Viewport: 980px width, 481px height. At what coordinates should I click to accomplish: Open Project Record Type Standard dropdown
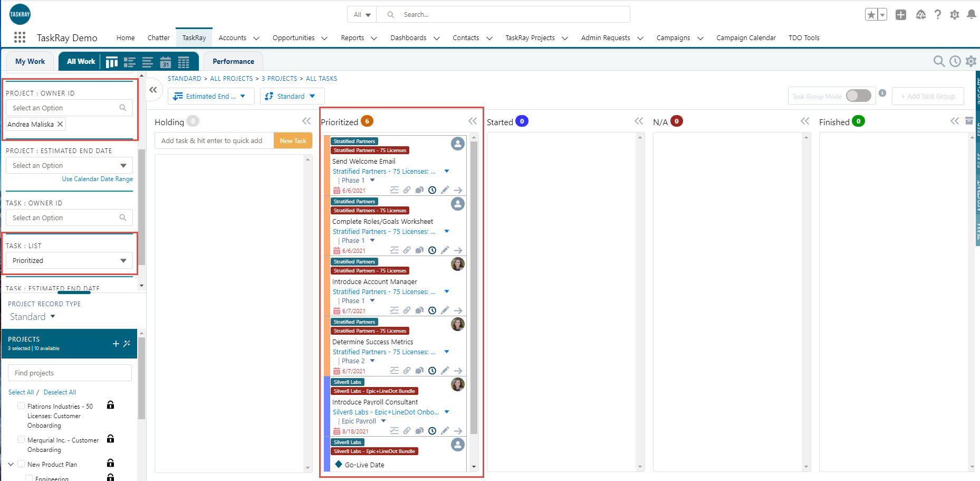[x=33, y=317]
